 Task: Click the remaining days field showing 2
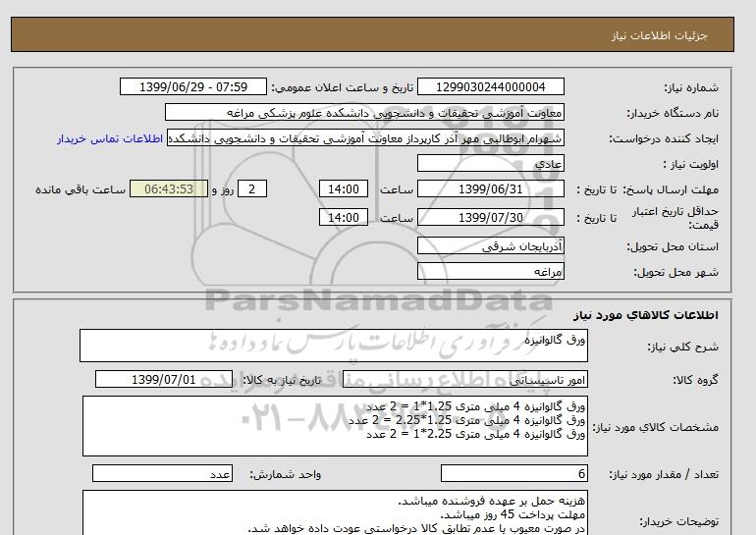pos(251,188)
